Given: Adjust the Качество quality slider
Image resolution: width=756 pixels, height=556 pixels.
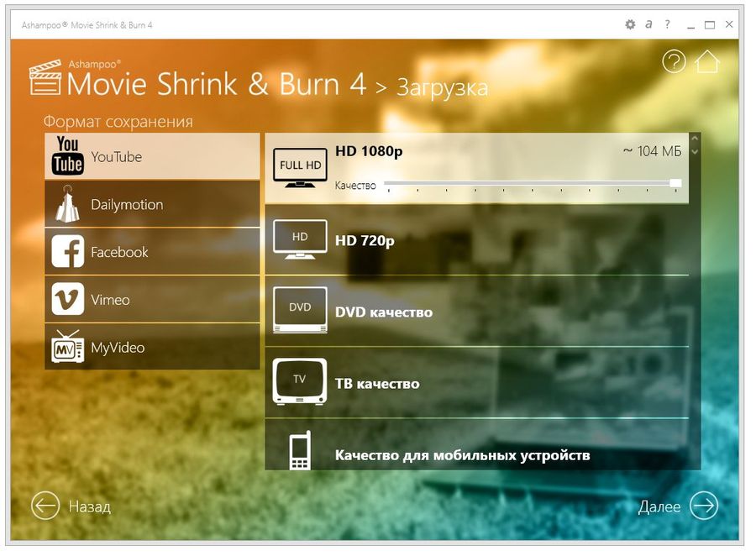Looking at the screenshot, I should pos(677,182).
